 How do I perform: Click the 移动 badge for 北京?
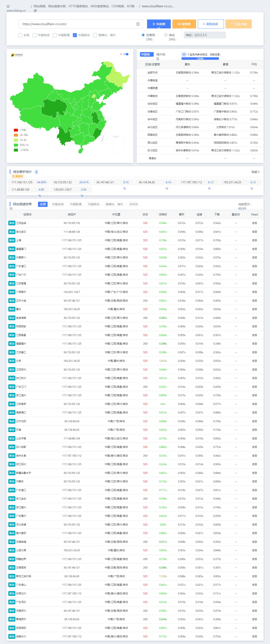[x=12, y=361]
